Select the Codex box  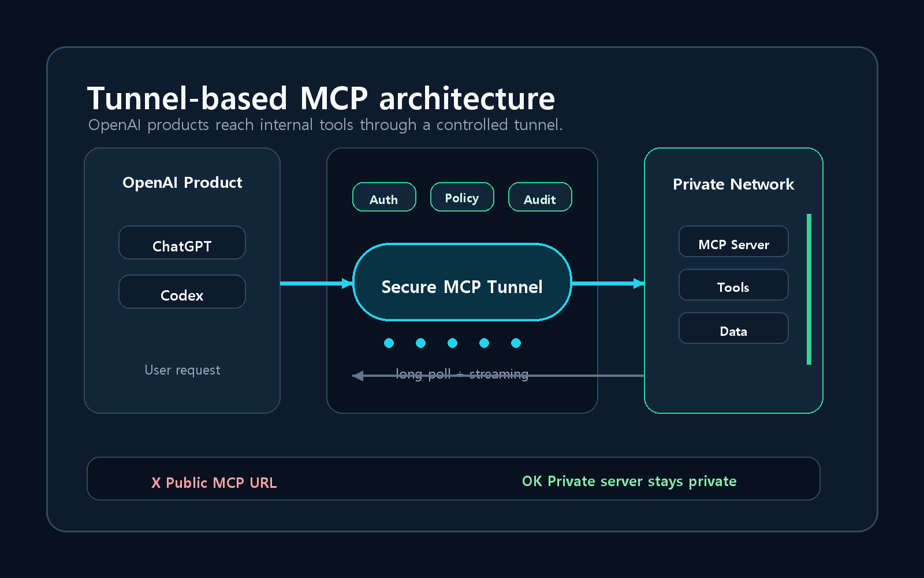point(182,292)
